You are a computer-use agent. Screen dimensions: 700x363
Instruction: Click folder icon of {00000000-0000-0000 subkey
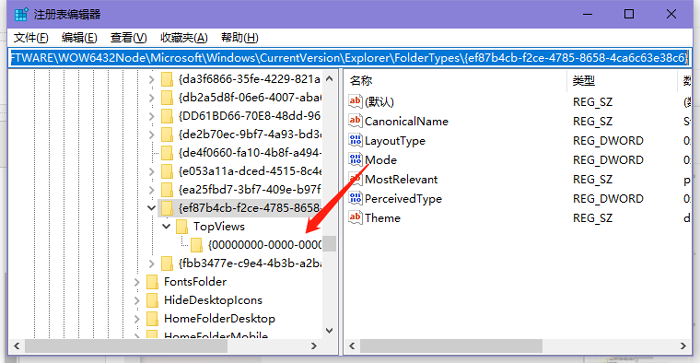pos(197,245)
